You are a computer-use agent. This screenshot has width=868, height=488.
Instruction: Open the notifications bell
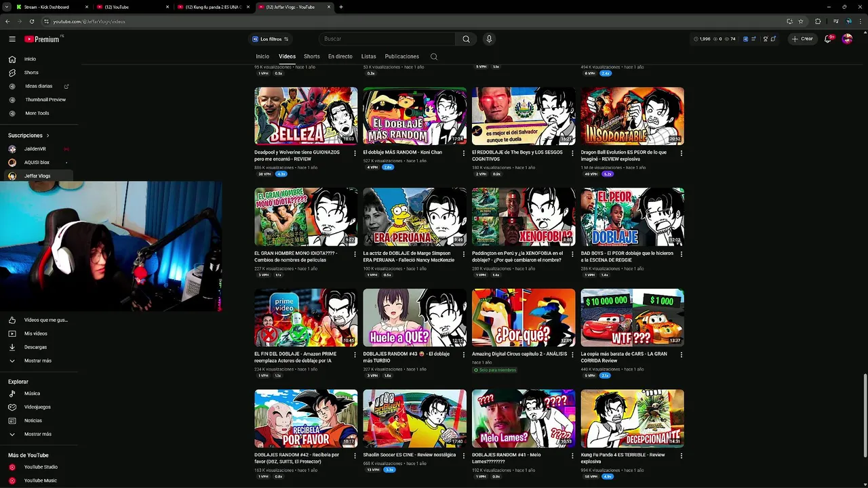click(828, 39)
